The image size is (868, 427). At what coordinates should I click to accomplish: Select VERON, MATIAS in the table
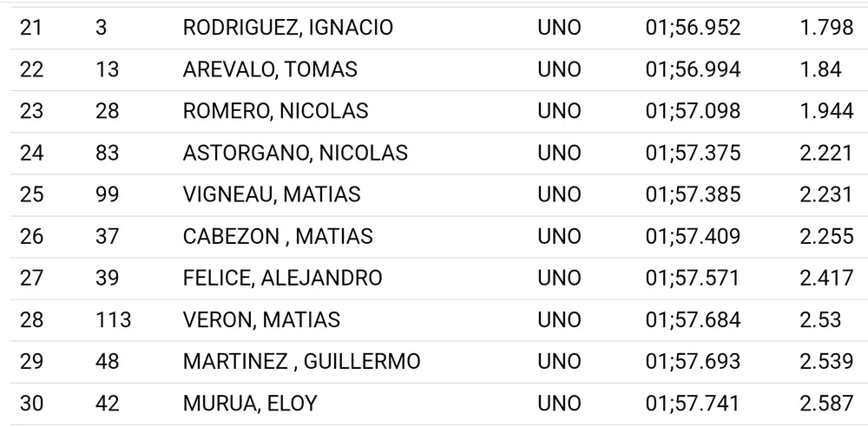coord(261,319)
